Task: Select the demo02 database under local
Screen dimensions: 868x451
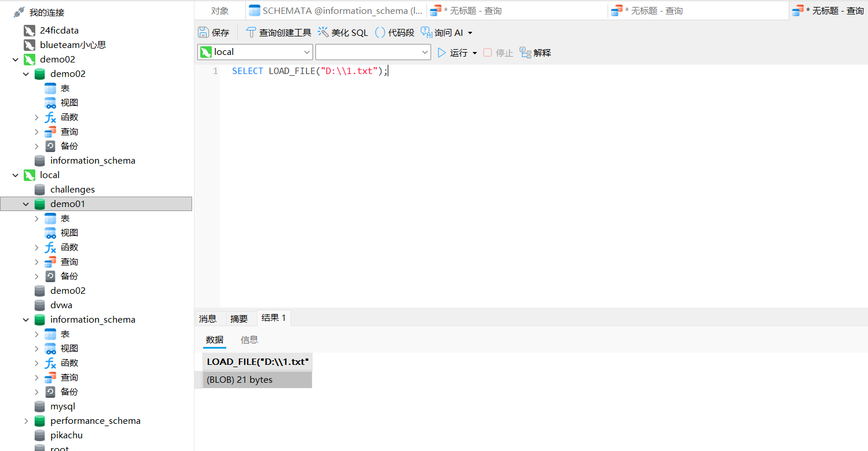Action: [68, 290]
